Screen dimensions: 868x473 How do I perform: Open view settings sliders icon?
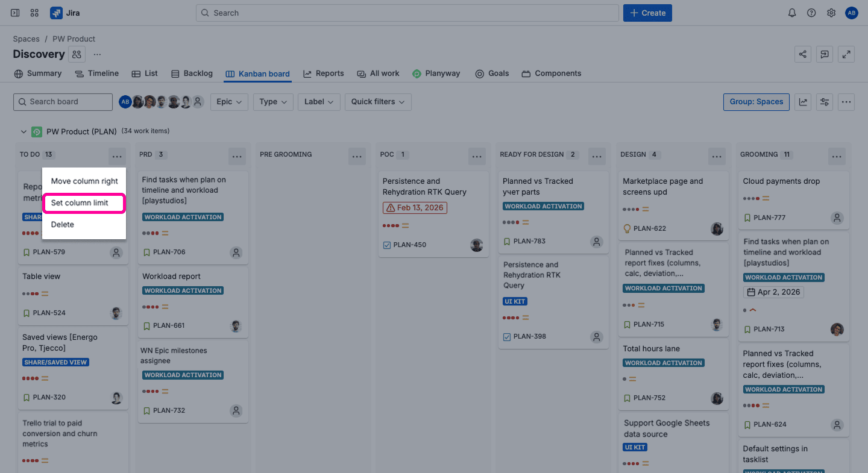825,102
